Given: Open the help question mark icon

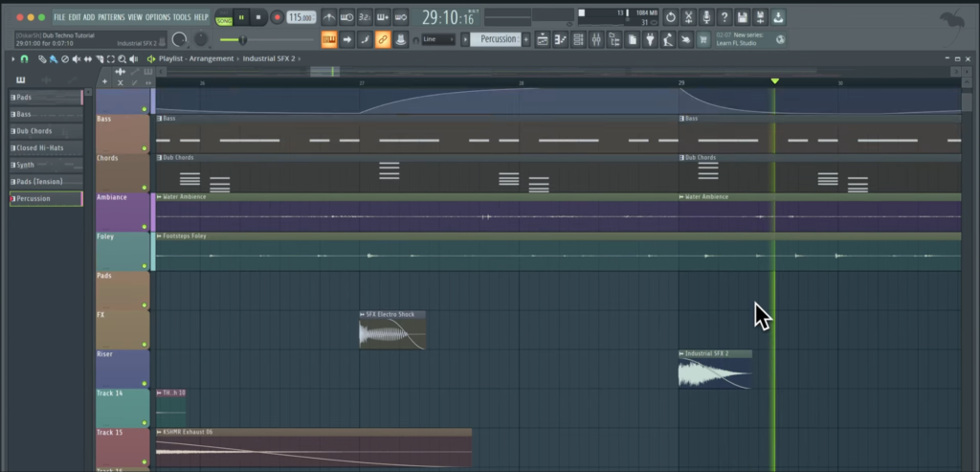Looking at the screenshot, I should click(724, 17).
